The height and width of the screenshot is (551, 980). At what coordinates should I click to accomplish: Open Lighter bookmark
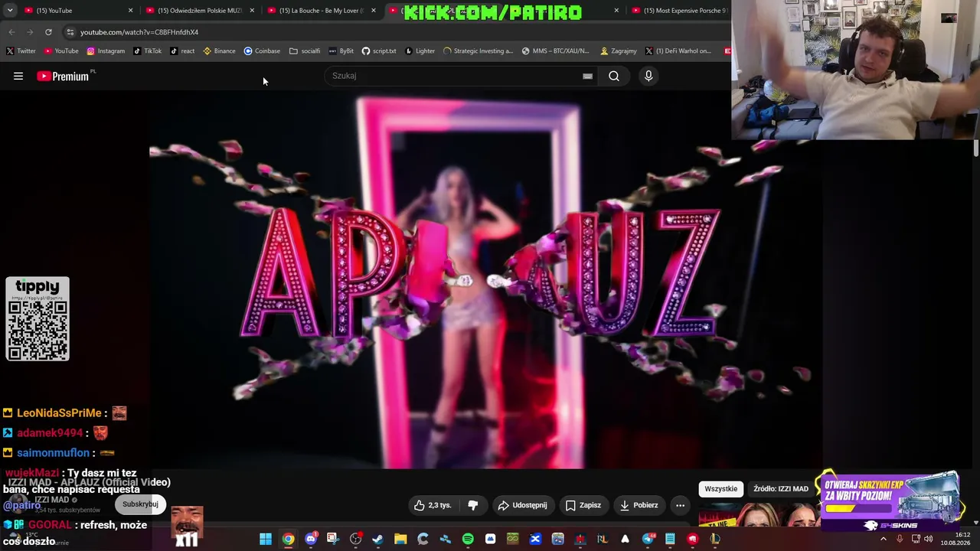click(420, 51)
